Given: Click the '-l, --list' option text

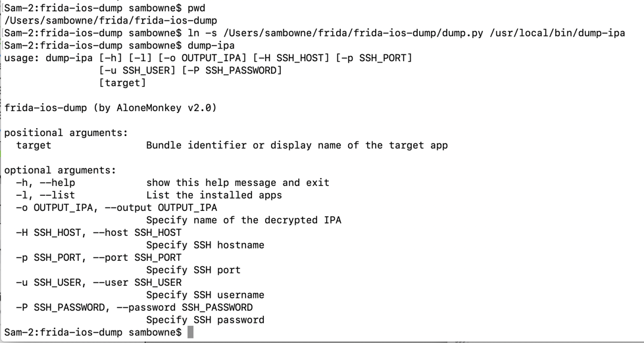Looking at the screenshot, I should pyautogui.click(x=45, y=195).
